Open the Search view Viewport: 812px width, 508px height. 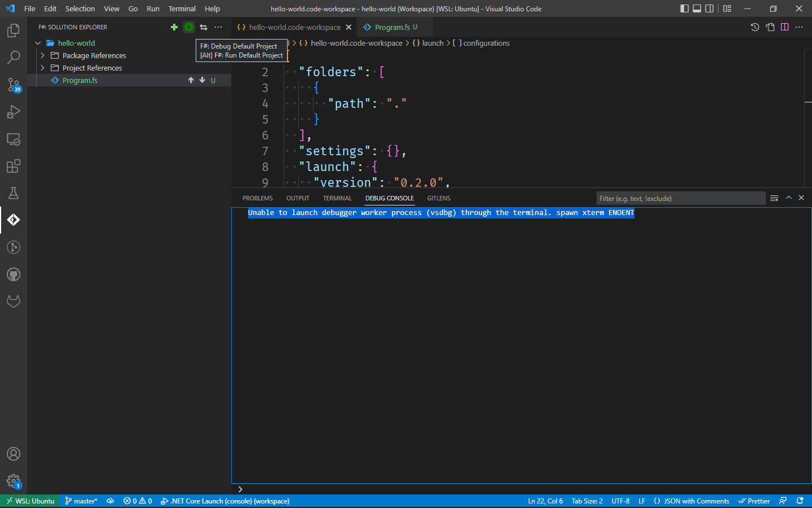(x=14, y=58)
